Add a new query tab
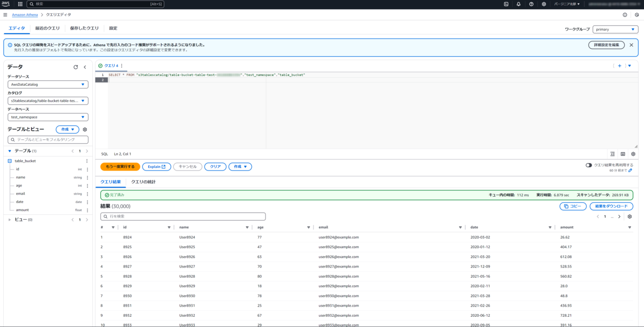 click(619, 65)
